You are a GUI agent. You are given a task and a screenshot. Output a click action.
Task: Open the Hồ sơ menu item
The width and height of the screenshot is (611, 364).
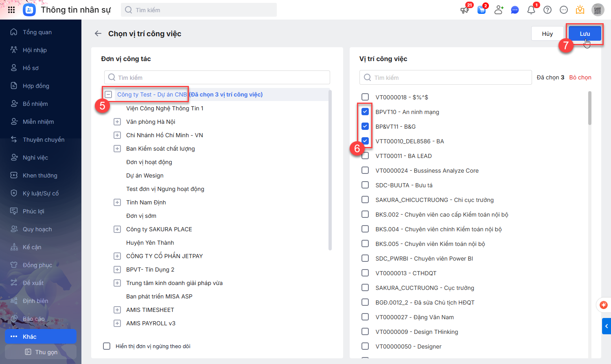tap(31, 68)
